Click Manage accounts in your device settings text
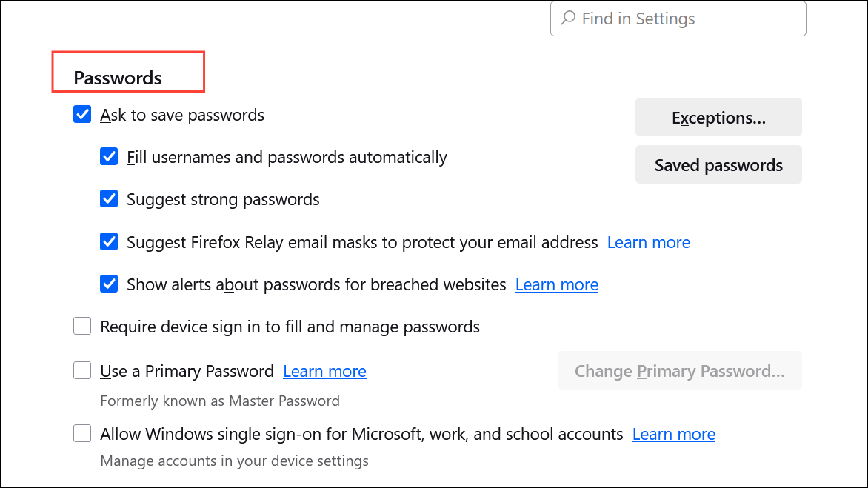The height and width of the screenshot is (488, 868). [234, 461]
